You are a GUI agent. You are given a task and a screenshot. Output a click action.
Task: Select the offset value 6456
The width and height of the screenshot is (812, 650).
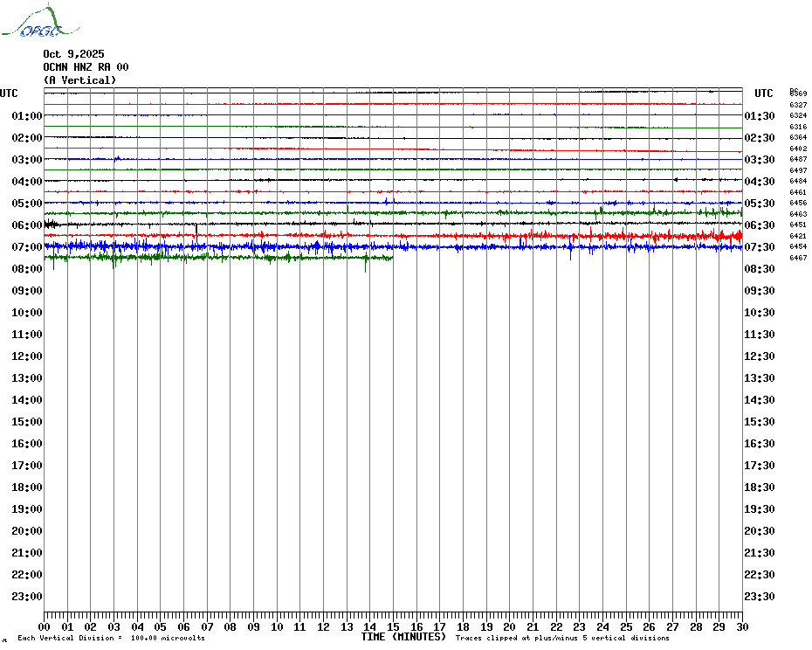point(798,204)
